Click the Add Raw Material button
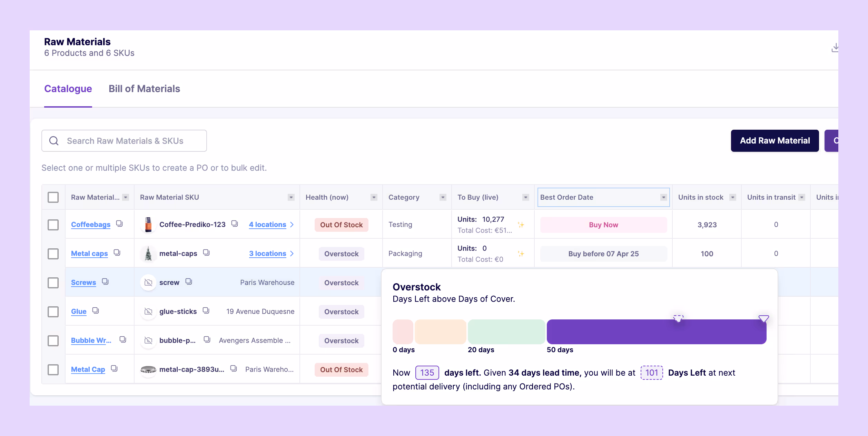The height and width of the screenshot is (436, 868). (775, 141)
